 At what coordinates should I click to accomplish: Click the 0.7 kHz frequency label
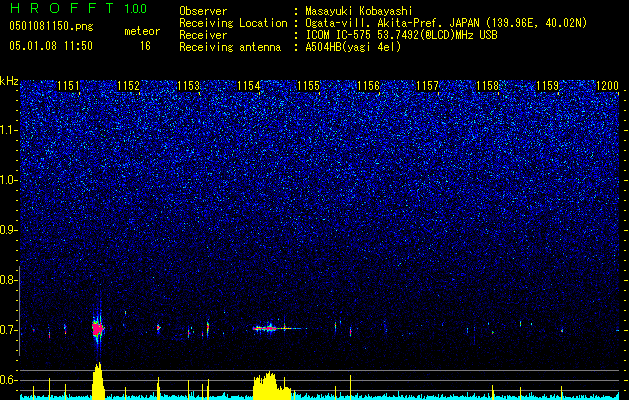(9, 330)
